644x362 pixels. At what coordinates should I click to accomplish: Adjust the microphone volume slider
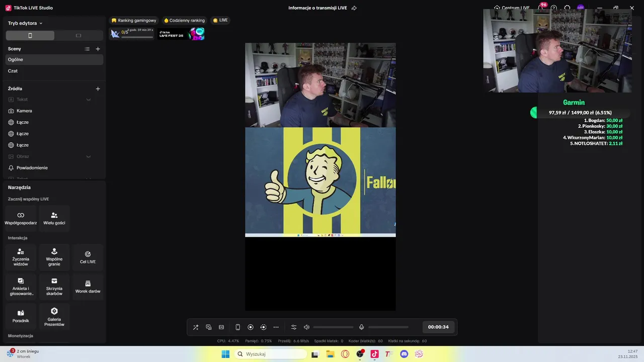point(388,327)
